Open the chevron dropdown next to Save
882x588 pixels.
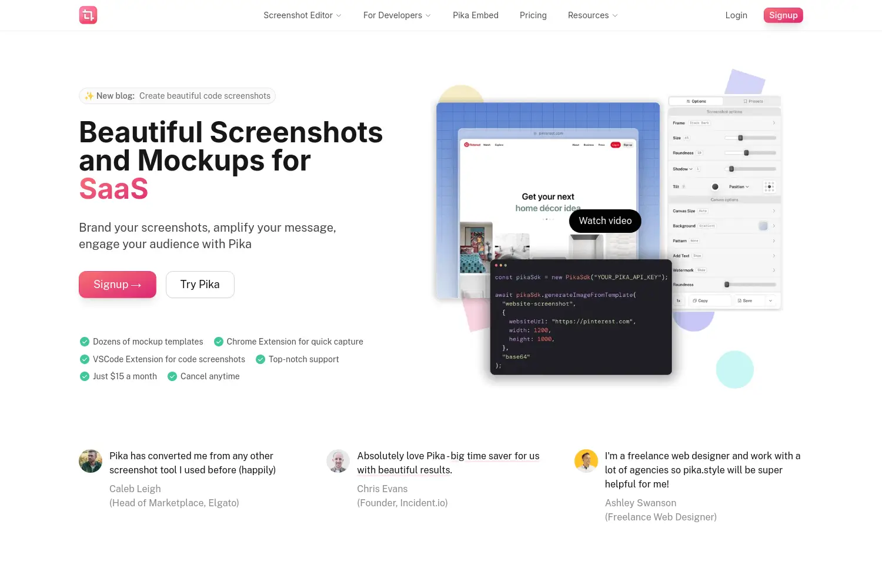point(770,300)
